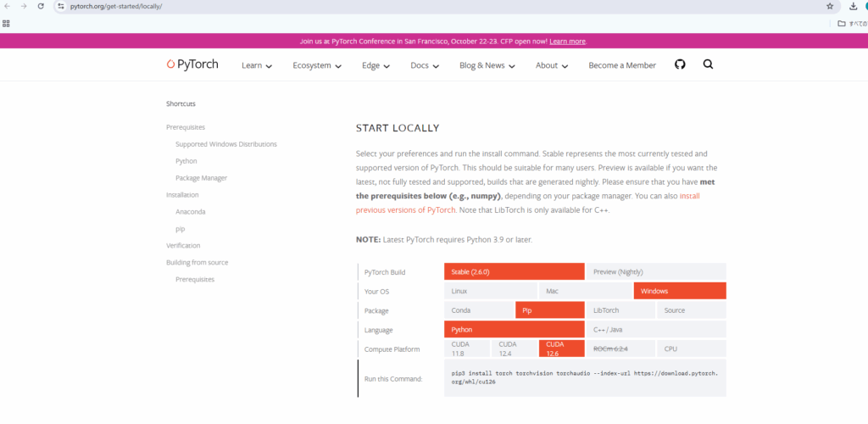The height and width of the screenshot is (424, 868).
Task: Jump to the Installation shortcut
Action: click(182, 195)
